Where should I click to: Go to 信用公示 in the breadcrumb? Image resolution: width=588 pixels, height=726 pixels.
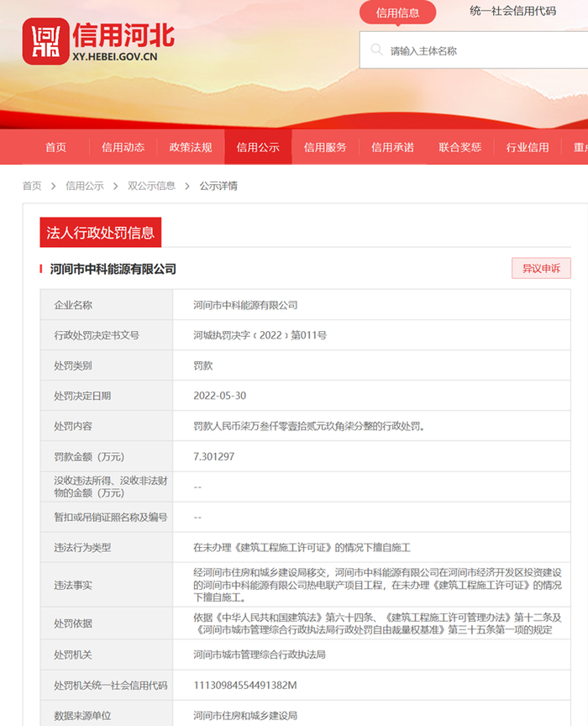(x=85, y=186)
